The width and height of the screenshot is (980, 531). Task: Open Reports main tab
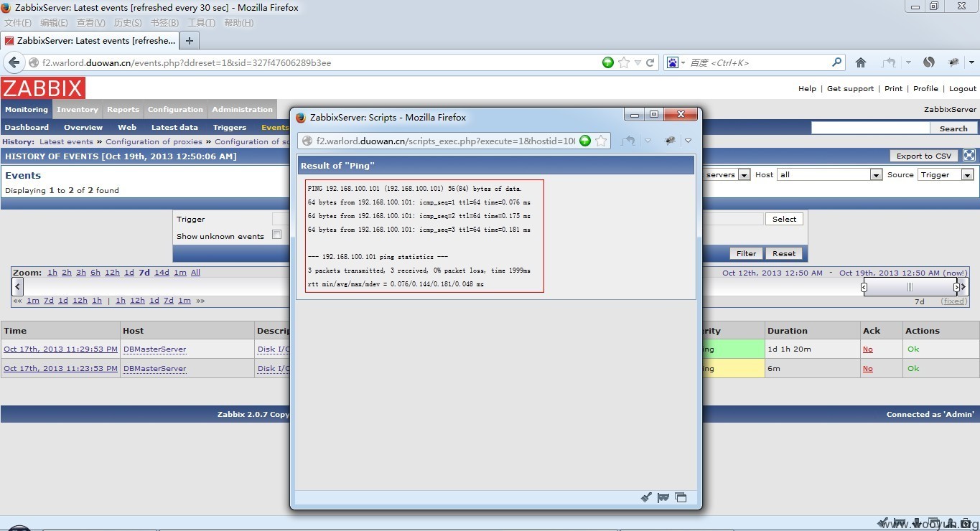(x=123, y=109)
